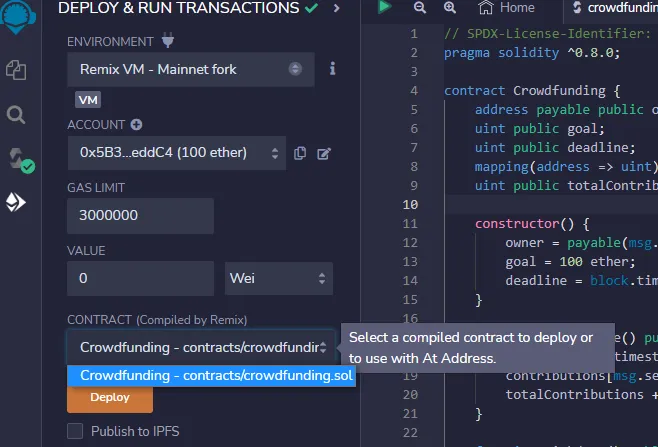This screenshot has height=447, width=658.
Task: Click the Value amount input field
Action: click(x=140, y=278)
